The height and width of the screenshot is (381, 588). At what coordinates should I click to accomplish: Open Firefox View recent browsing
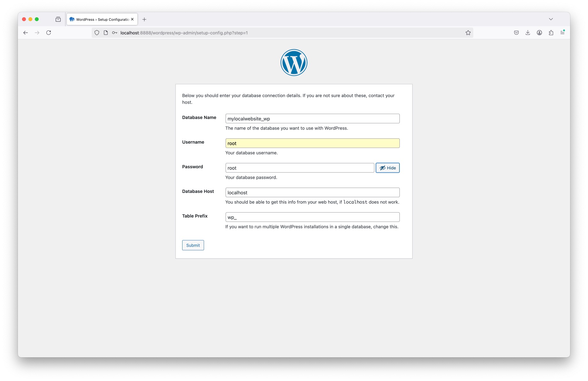click(58, 19)
